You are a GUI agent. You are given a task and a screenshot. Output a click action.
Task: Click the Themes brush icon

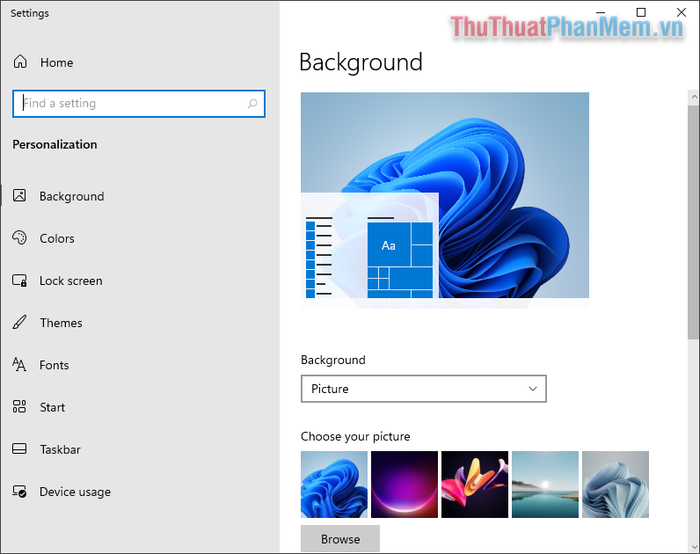pos(19,322)
